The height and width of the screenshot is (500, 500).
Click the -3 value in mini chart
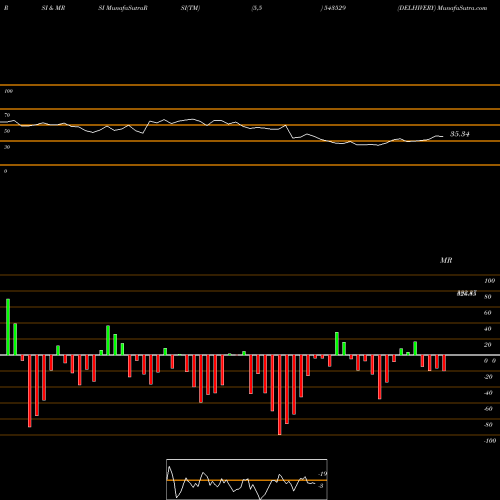[x=321, y=486]
